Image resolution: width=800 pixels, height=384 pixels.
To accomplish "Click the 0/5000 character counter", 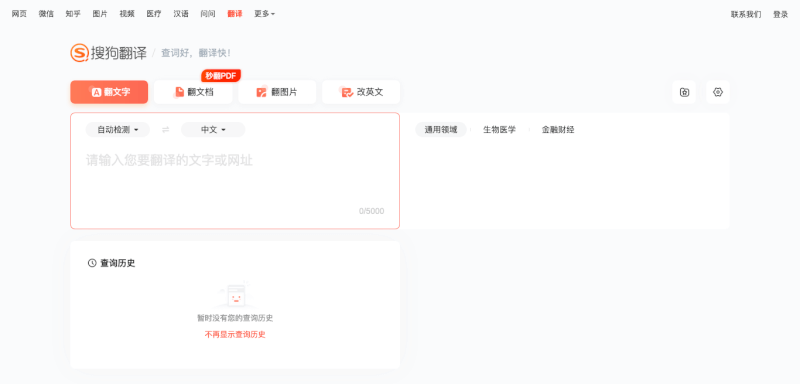I will (x=371, y=211).
